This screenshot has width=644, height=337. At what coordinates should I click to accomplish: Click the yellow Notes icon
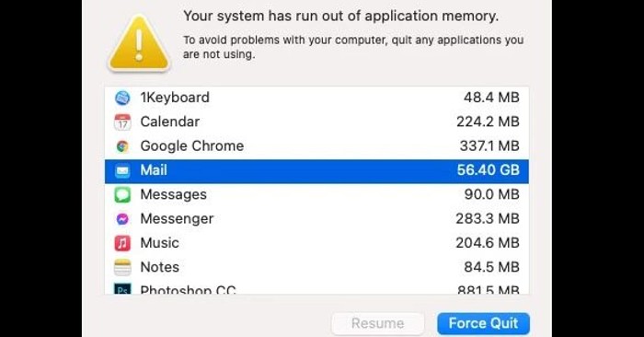coord(122,268)
